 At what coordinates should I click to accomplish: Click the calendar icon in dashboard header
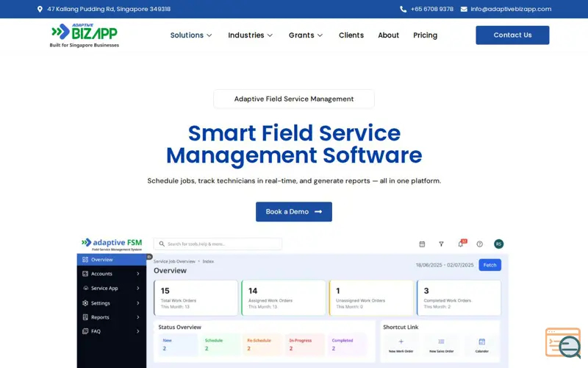click(422, 244)
